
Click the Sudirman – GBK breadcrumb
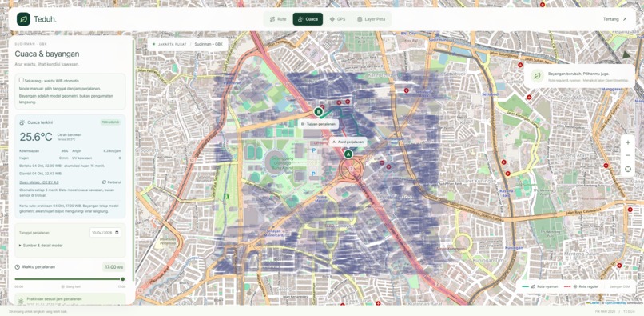click(209, 44)
